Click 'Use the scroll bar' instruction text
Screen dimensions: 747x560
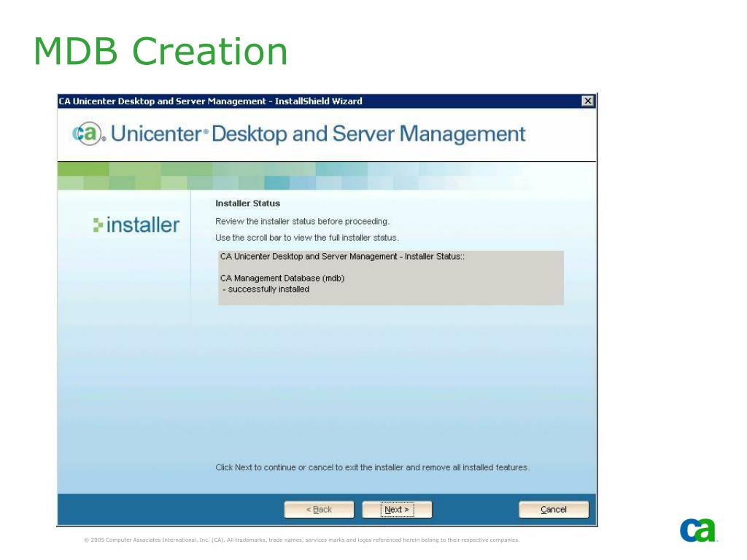307,238
